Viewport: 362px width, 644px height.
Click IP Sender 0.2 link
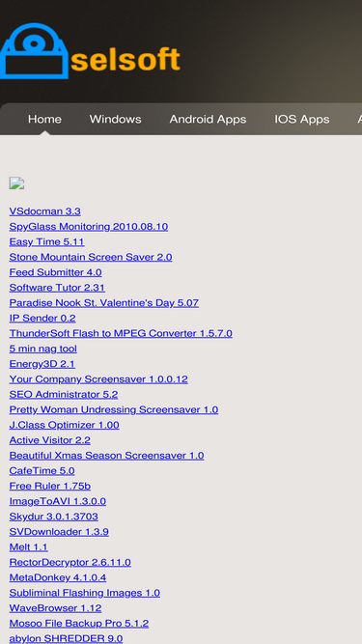coord(42,319)
